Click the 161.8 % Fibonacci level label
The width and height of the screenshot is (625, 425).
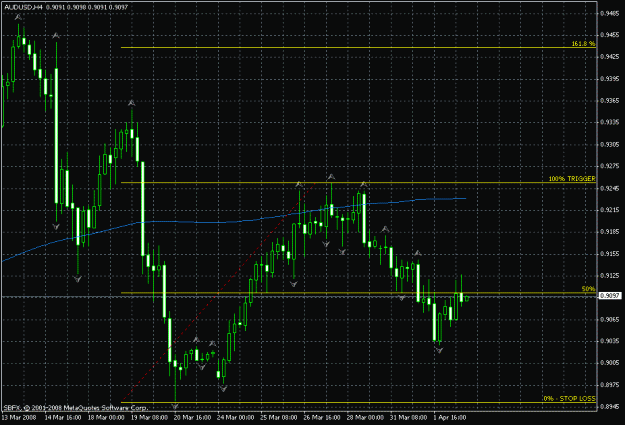coord(584,43)
